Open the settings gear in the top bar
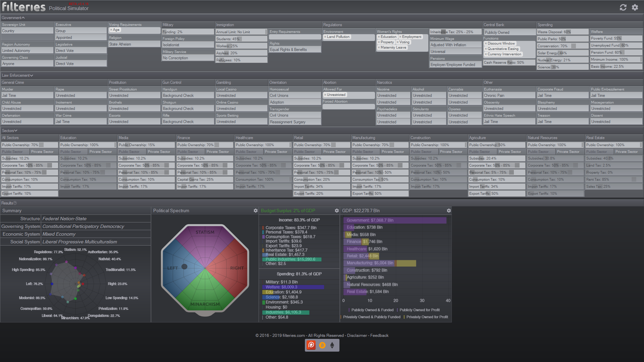The height and width of the screenshot is (362, 644). pos(635,7)
